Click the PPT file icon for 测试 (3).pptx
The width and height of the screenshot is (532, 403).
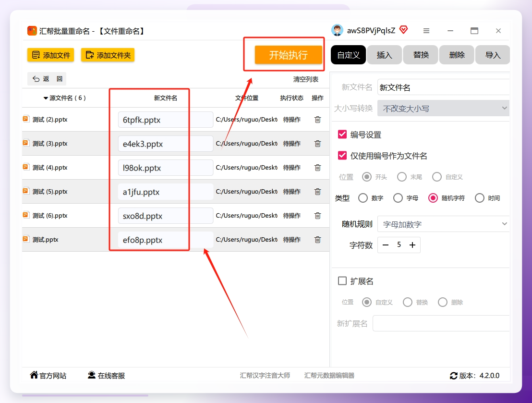click(x=26, y=143)
